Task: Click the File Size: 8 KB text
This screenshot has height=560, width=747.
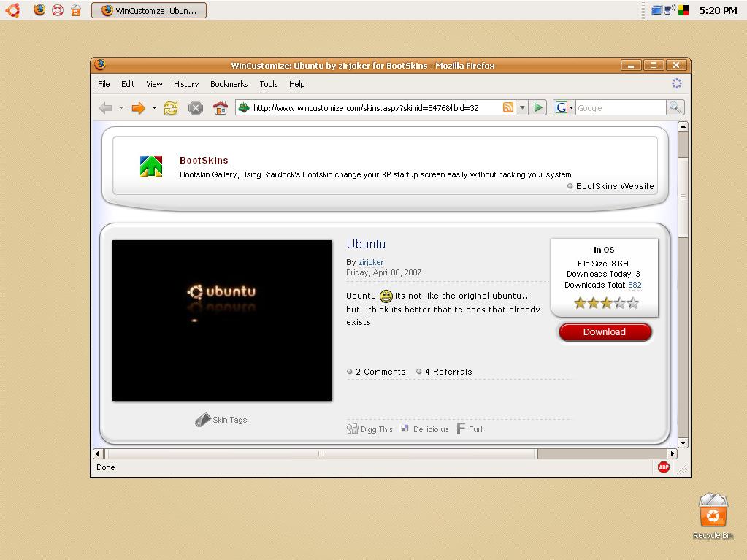Action: (602, 264)
